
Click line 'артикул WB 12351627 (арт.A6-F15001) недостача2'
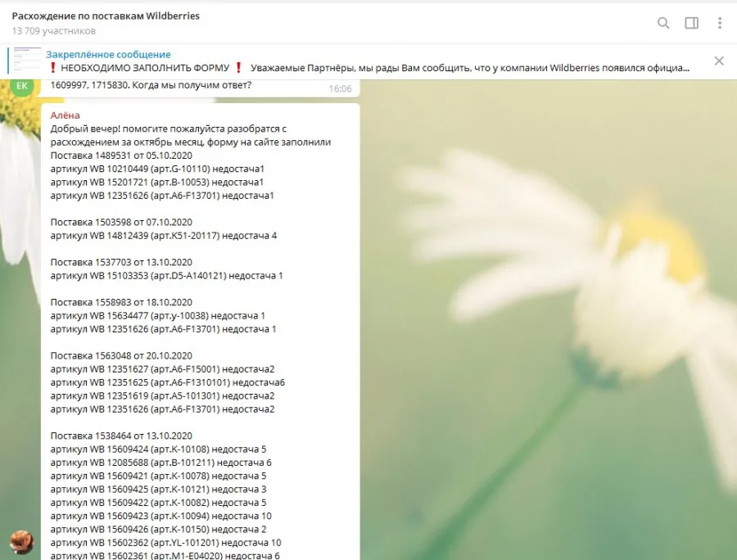(x=162, y=369)
